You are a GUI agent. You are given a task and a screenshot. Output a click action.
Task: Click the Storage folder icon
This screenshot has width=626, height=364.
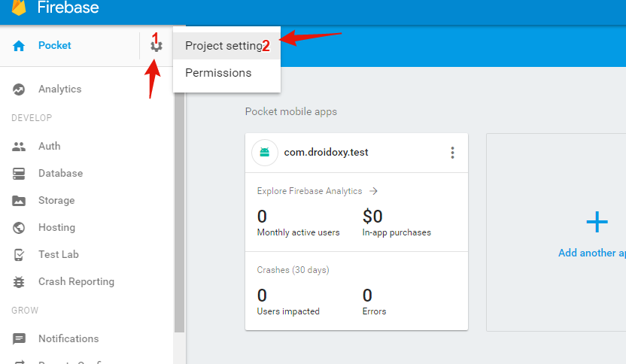(x=20, y=201)
